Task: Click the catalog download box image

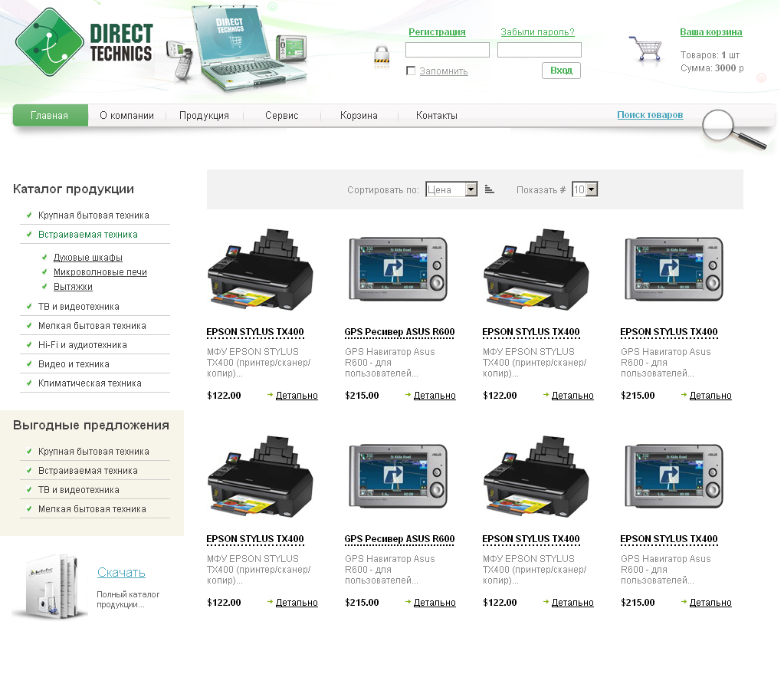Action: [x=50, y=587]
